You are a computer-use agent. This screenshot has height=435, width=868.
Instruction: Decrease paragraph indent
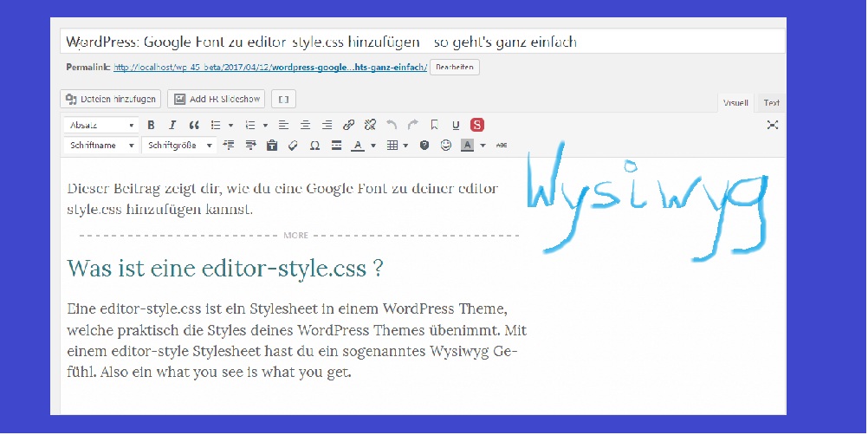tap(229, 145)
